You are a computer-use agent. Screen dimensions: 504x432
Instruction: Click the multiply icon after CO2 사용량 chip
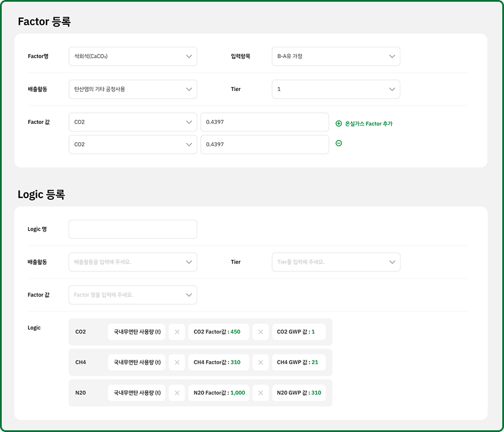177,332
